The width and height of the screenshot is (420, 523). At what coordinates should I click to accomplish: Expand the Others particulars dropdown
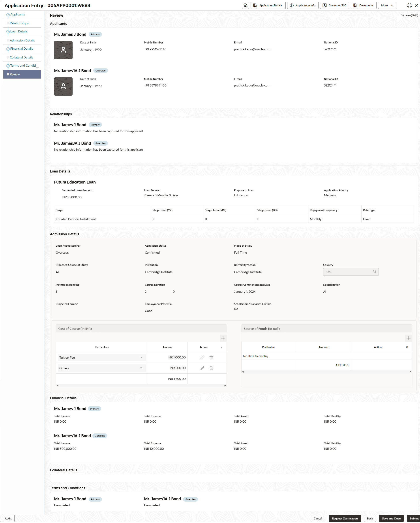point(141,368)
